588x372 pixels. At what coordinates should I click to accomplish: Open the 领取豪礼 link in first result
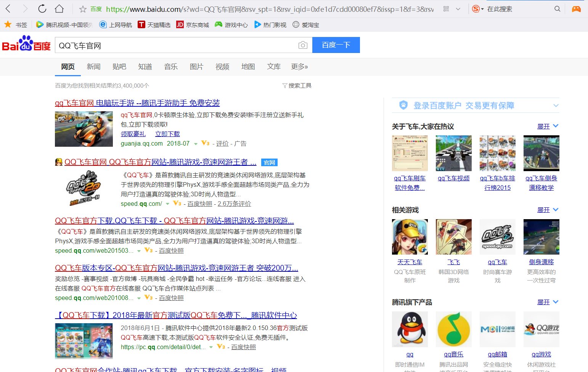133,134
